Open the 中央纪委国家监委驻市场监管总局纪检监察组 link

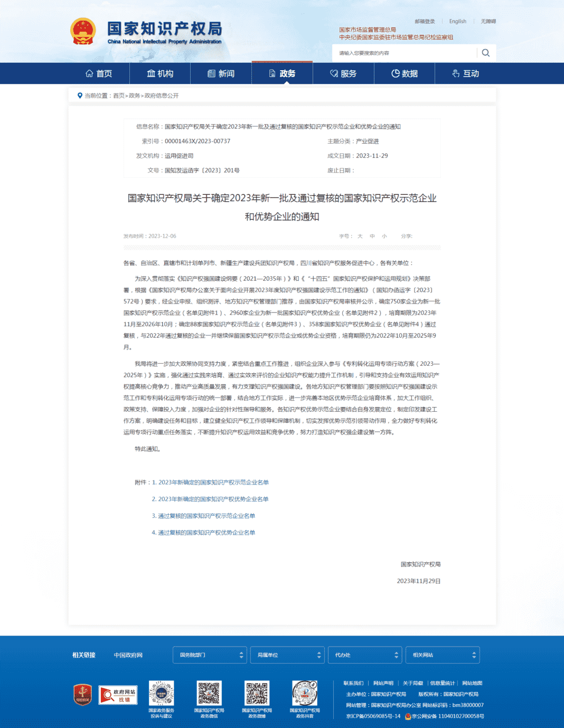396,37
